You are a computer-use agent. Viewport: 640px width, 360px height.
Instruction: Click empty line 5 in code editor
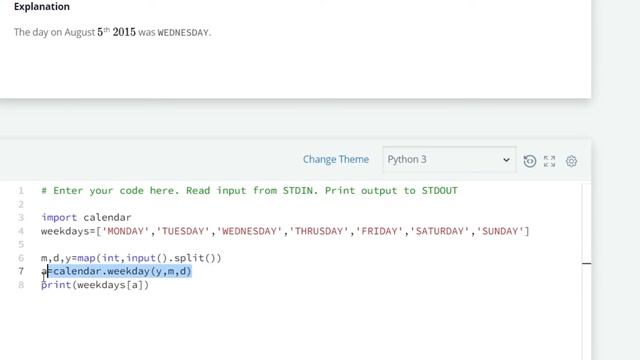click(x=310, y=244)
